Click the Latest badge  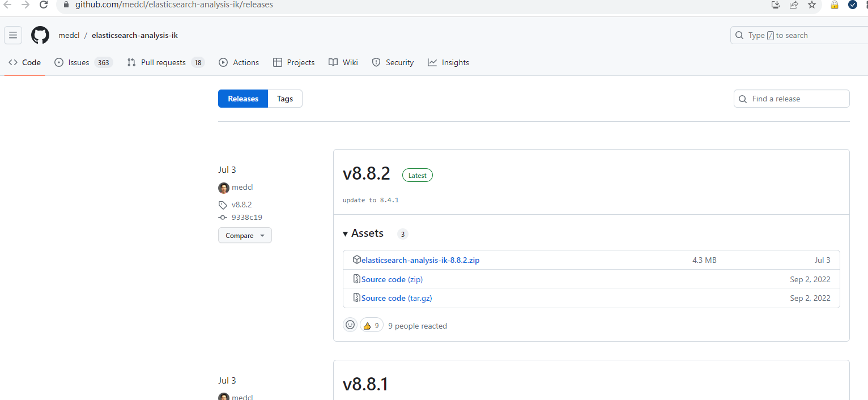[418, 175]
